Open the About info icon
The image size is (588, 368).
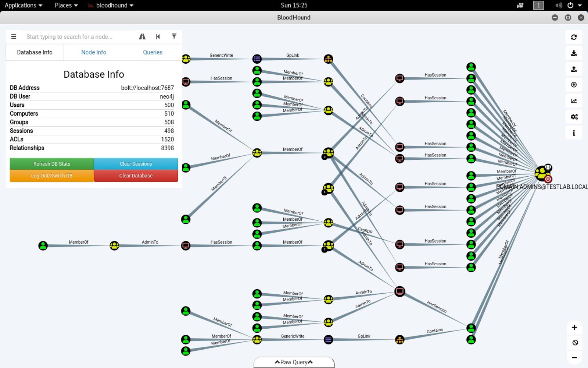(574, 133)
